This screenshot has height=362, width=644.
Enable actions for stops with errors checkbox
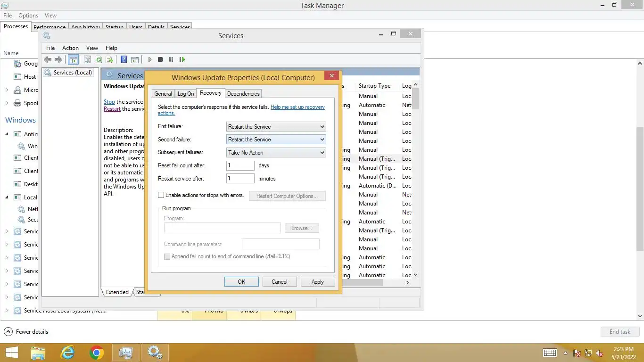[161, 195]
